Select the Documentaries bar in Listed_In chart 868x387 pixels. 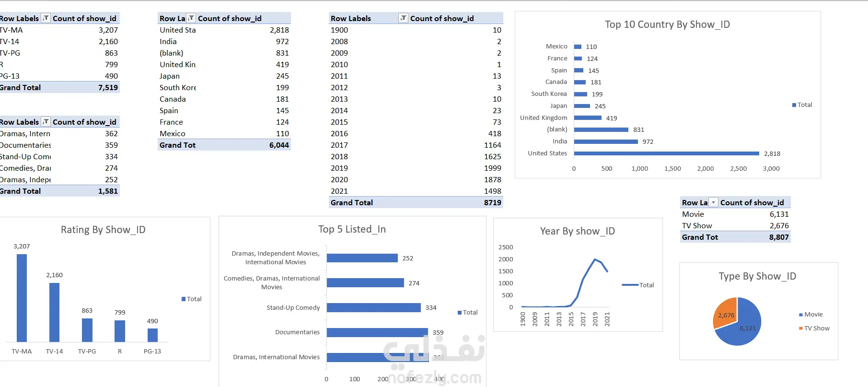click(x=377, y=332)
